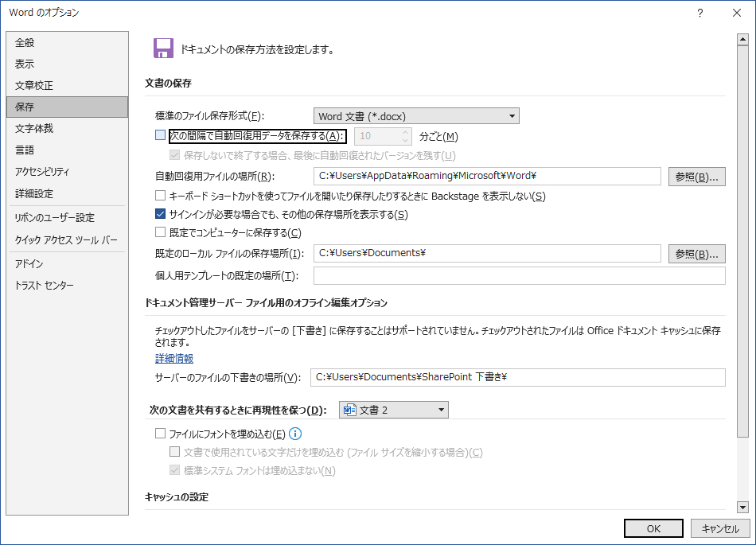Click the 自動回復用ファイルの場所 path field
This screenshot has width=756, height=545.
pos(487,177)
